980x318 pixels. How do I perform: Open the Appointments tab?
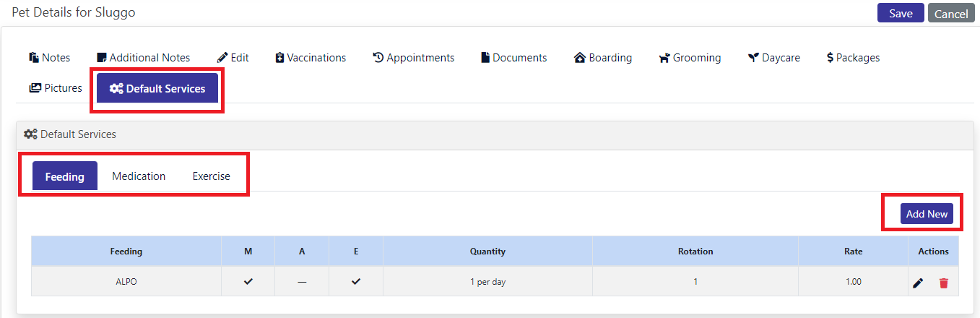414,58
